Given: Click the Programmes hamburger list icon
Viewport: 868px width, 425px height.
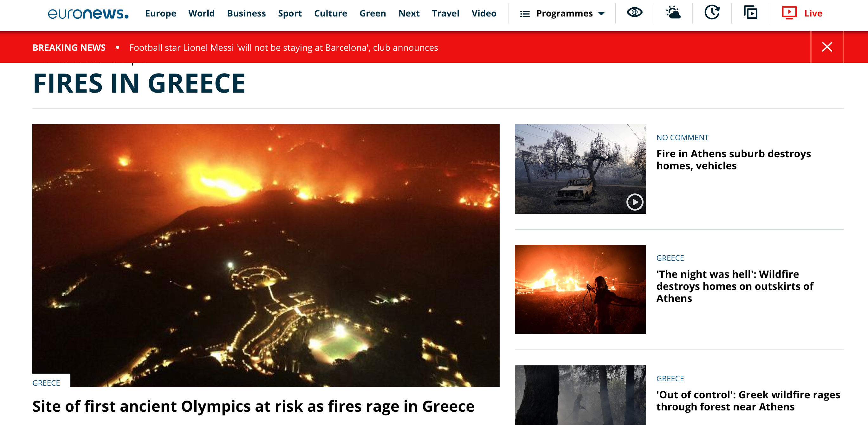Looking at the screenshot, I should 525,14.
